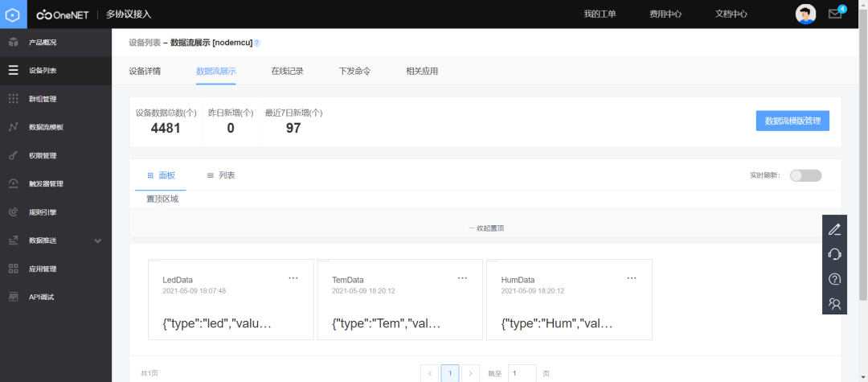Viewport: 868px width, 382px height.
Task: Click the API调试 icon in sidebar
Action: [14, 298]
